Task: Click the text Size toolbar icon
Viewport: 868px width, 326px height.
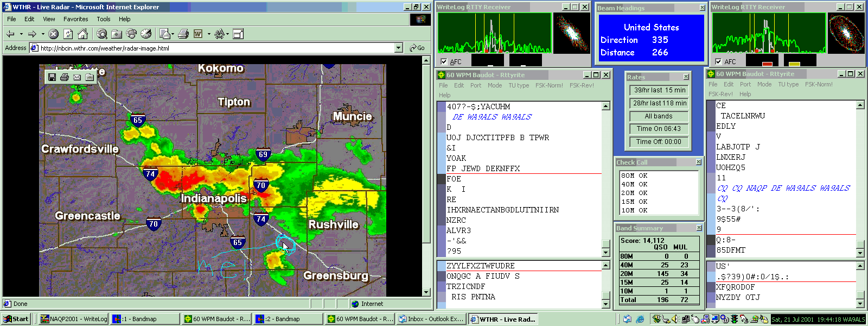Action: pos(219,34)
